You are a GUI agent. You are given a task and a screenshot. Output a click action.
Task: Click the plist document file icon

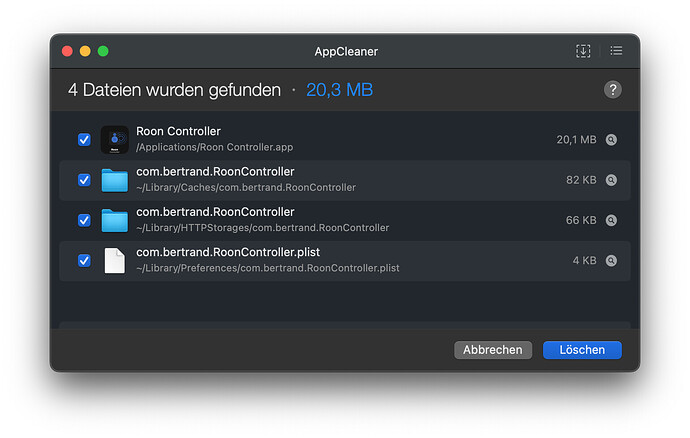[x=114, y=260]
